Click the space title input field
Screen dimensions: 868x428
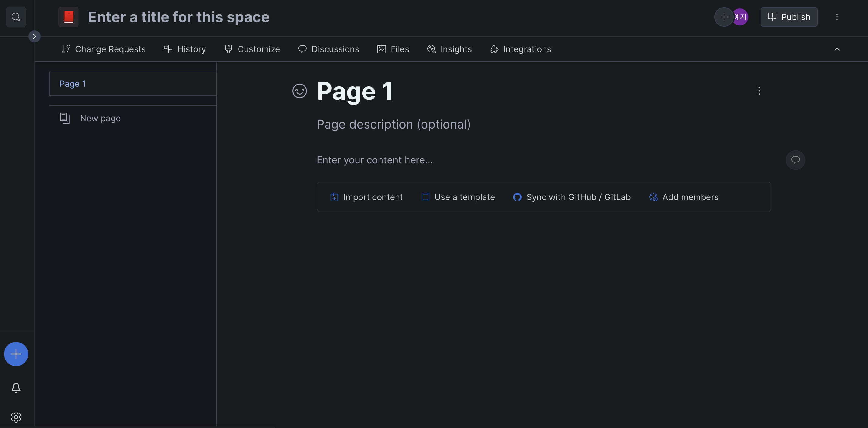(x=179, y=17)
